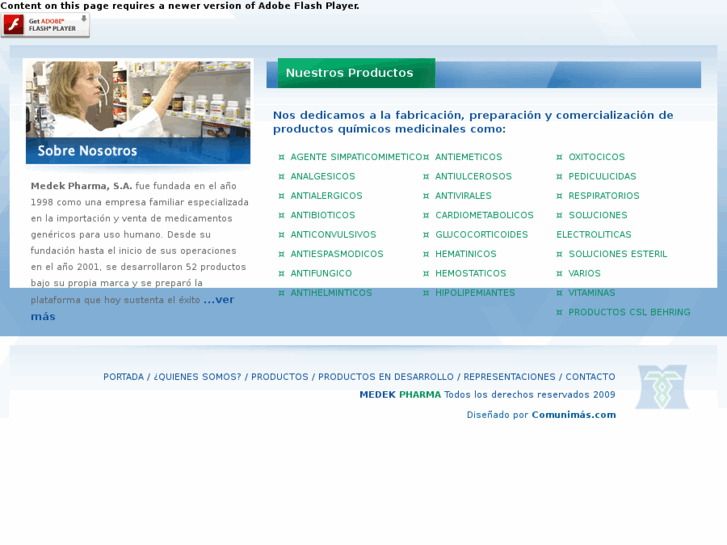Open PRODUCTOS EN DESARROLLO footer item
Screen dimensions: 727x545
(x=386, y=377)
